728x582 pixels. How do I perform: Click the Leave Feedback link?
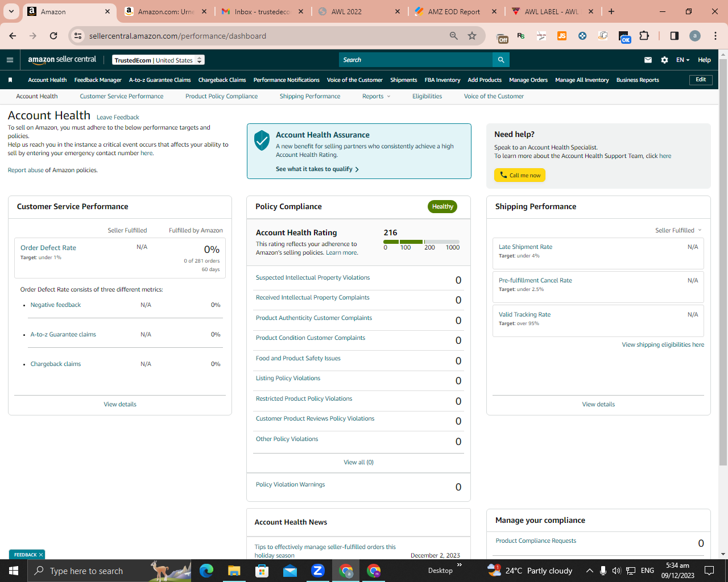coord(118,118)
